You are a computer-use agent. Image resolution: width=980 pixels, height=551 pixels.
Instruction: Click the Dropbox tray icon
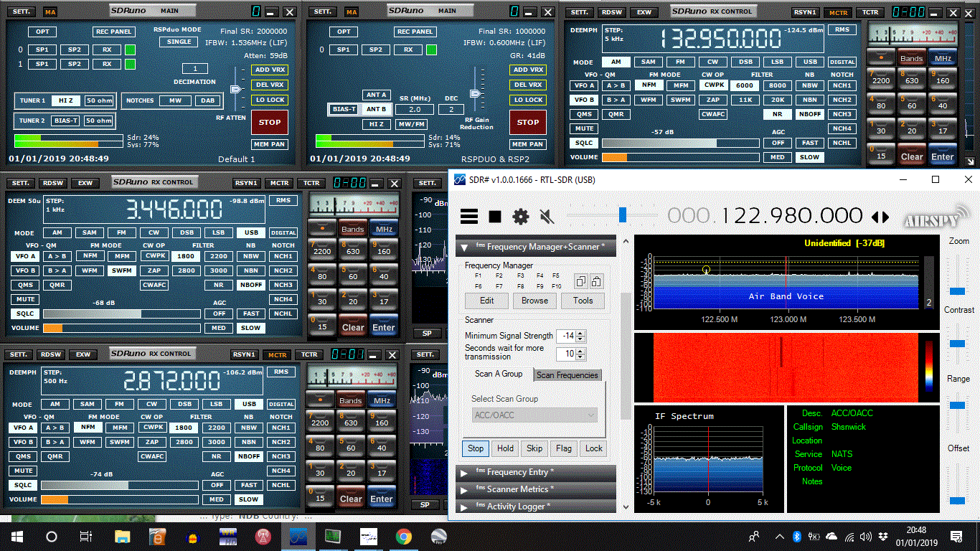(x=882, y=536)
